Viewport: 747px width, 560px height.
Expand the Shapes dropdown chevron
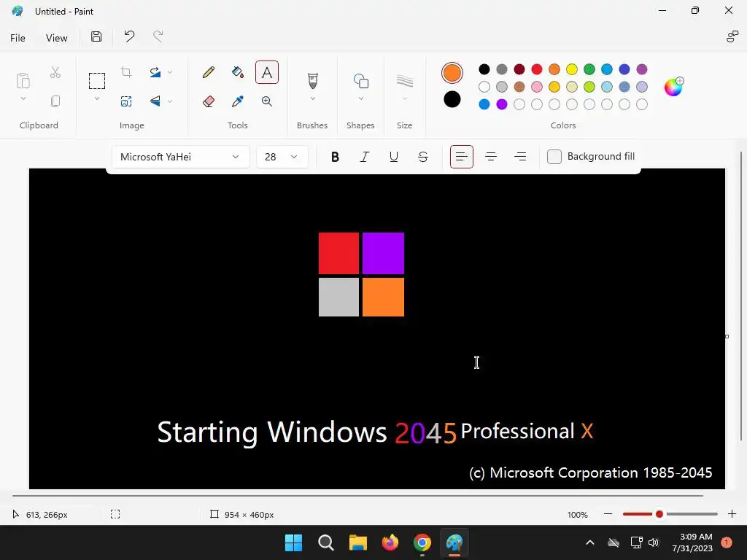[360, 98]
